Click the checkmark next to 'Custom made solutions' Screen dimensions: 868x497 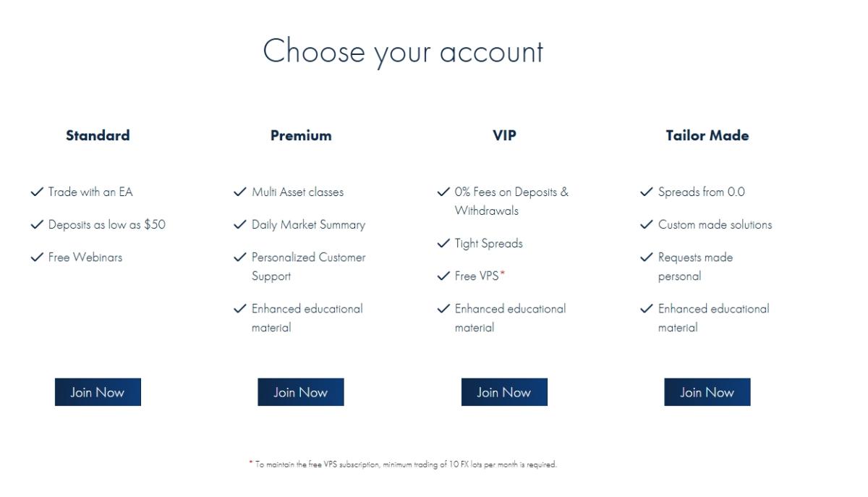tap(646, 224)
